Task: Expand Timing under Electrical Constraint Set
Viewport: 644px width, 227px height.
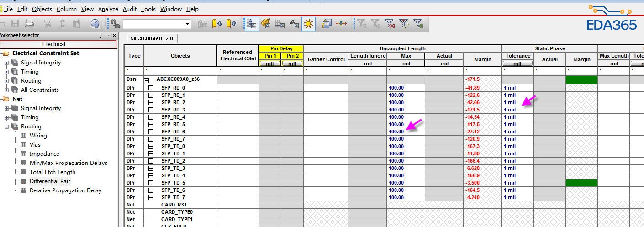Action: pos(7,72)
